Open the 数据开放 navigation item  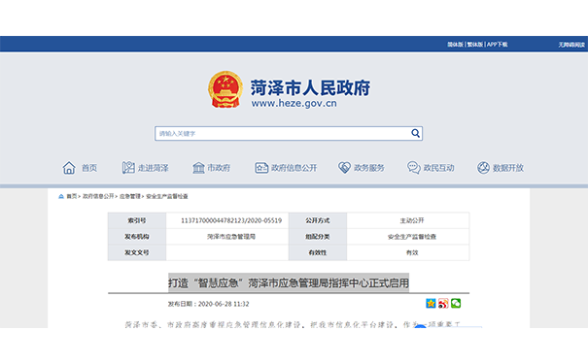(x=507, y=168)
